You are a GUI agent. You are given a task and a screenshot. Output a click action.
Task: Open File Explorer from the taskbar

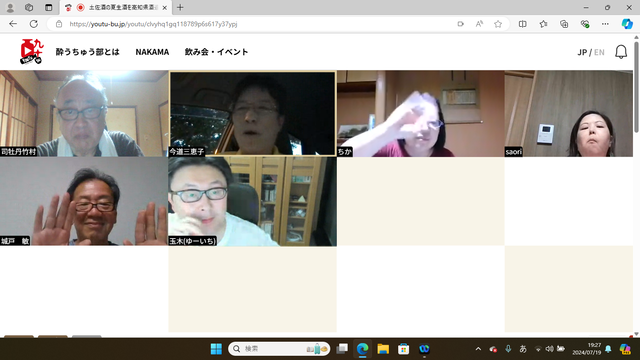(383, 349)
